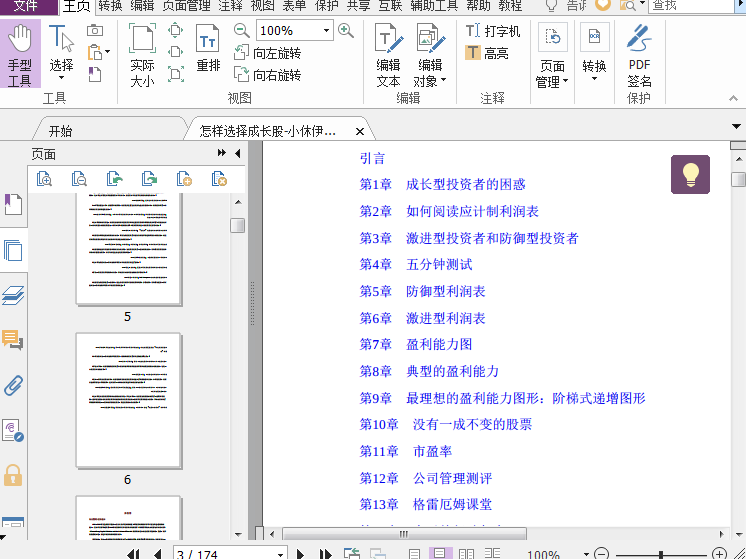Image resolution: width=746 pixels, height=559 pixels.
Task: Rotate view right (向右旋转)
Action: pos(267,75)
